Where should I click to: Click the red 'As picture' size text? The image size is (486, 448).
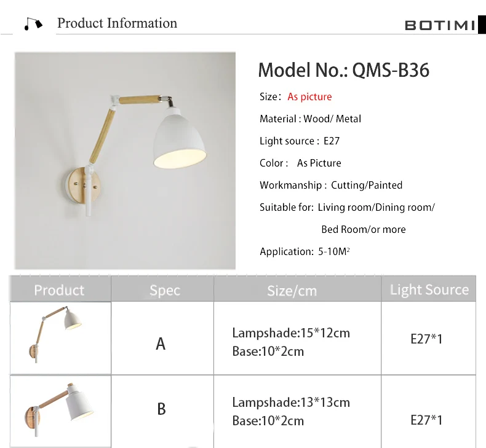point(309,96)
